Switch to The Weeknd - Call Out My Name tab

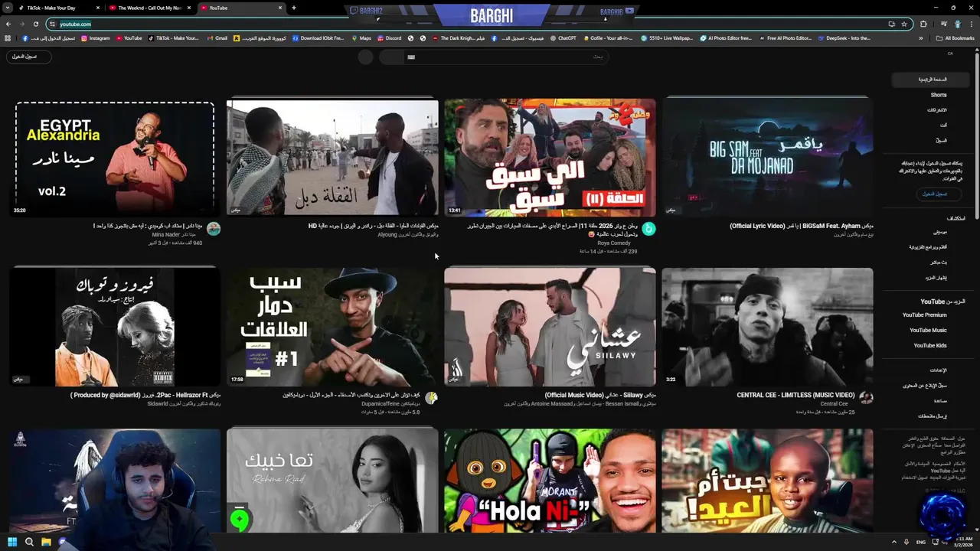(149, 8)
